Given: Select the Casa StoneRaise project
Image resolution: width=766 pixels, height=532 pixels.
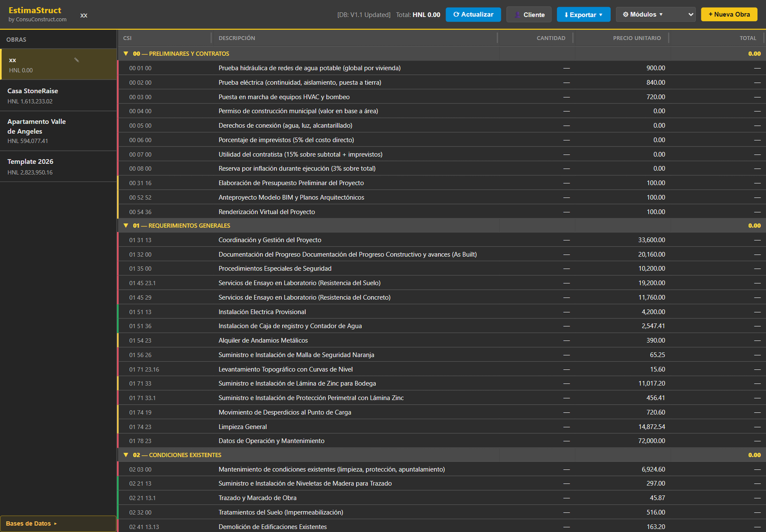Looking at the screenshot, I should [58, 96].
